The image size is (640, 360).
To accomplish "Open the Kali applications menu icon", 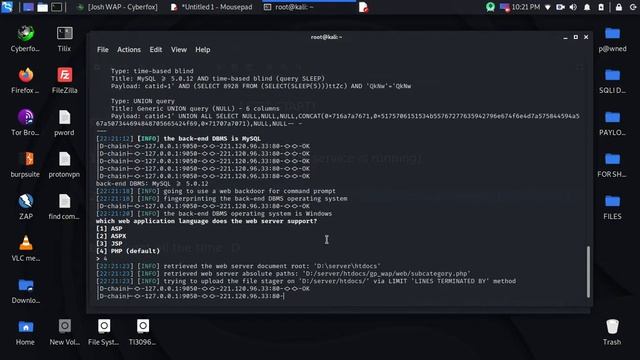I will point(7,7).
